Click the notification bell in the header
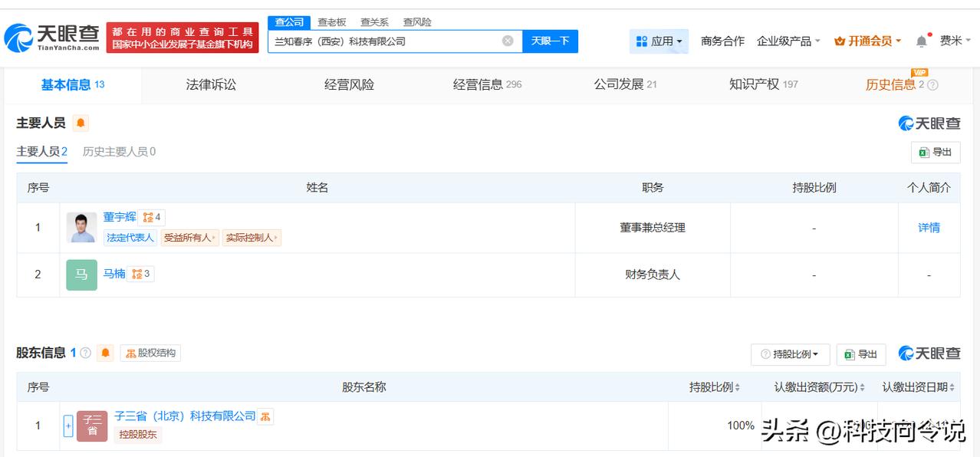The width and height of the screenshot is (980, 457). tap(921, 41)
